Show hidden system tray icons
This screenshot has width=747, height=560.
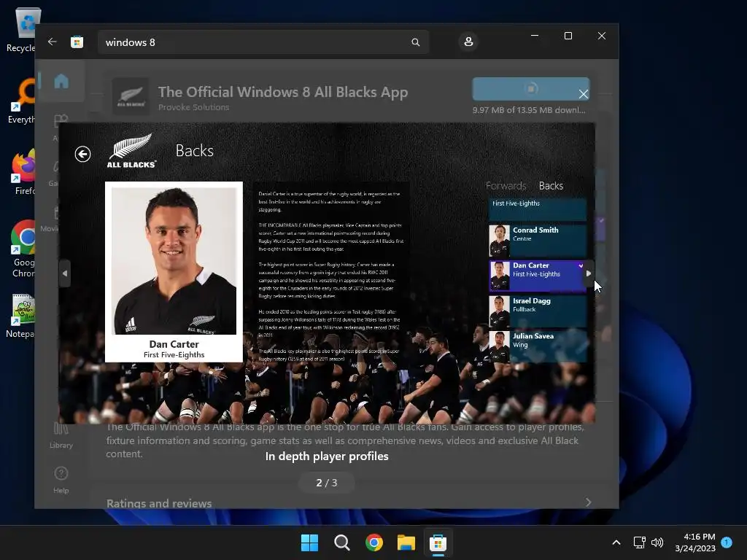click(x=616, y=542)
